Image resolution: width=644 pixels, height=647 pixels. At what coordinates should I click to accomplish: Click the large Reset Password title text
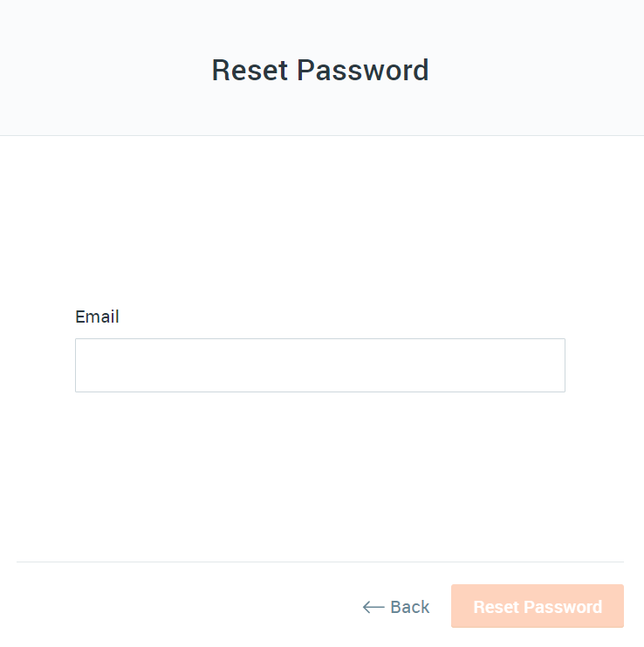(x=320, y=70)
